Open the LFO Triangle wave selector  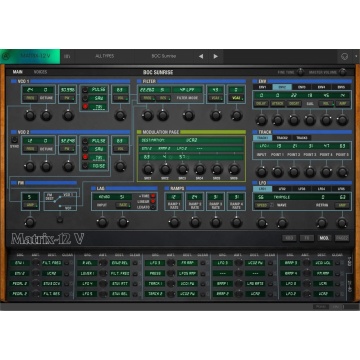pos(282,197)
